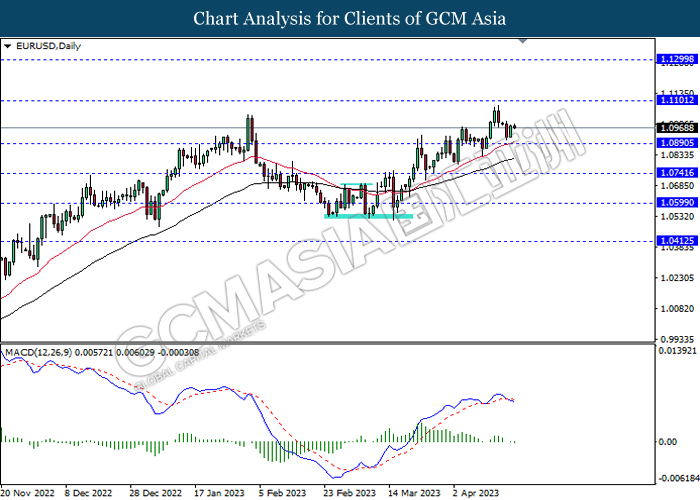The width and height of the screenshot is (700, 500).
Task: Select the 0.013921 MACD scale value
Action: coord(678,351)
